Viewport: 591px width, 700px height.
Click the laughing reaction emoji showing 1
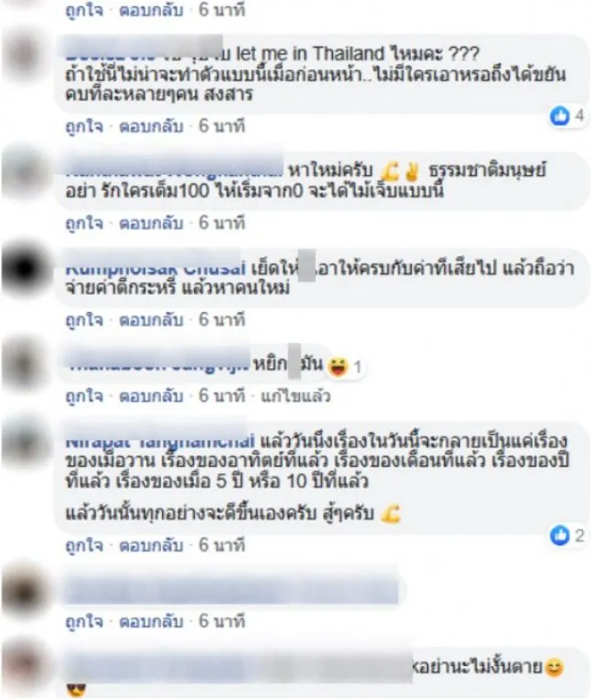coord(338,367)
